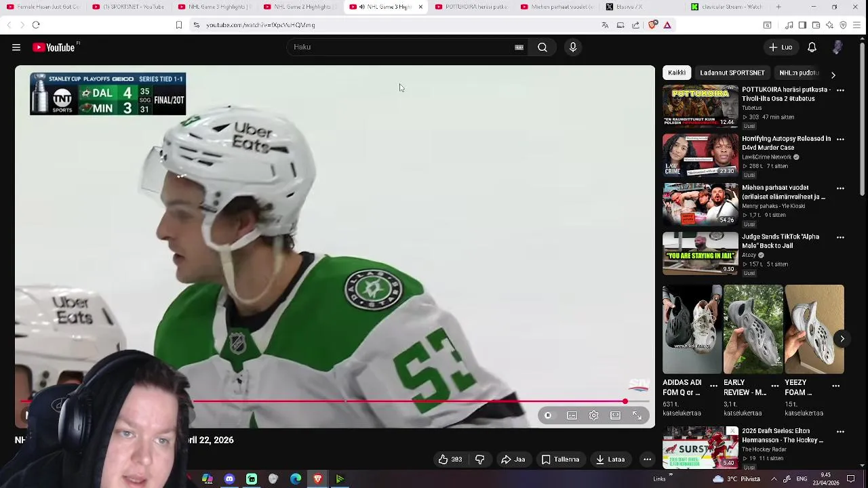Enter fullscreen in the video player
The image size is (868, 488).
637,415
